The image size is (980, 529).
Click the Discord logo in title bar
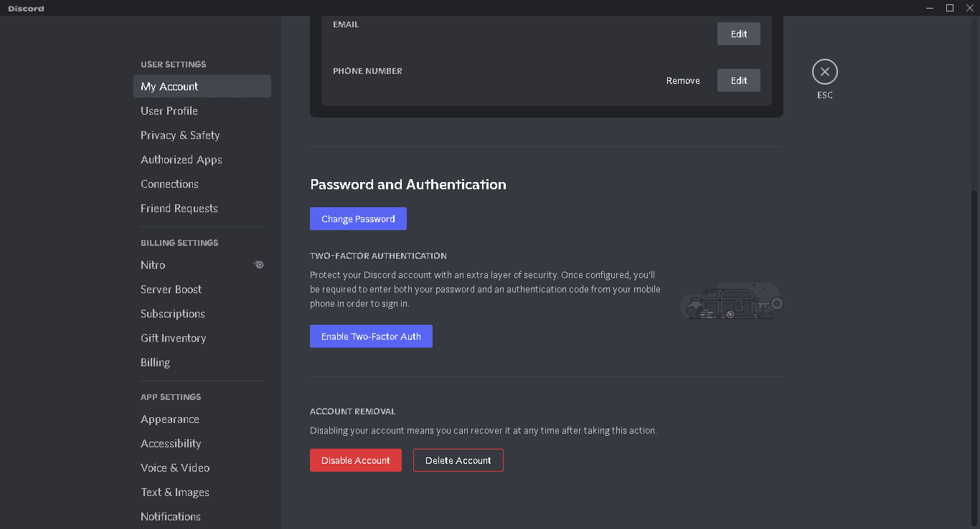click(26, 9)
